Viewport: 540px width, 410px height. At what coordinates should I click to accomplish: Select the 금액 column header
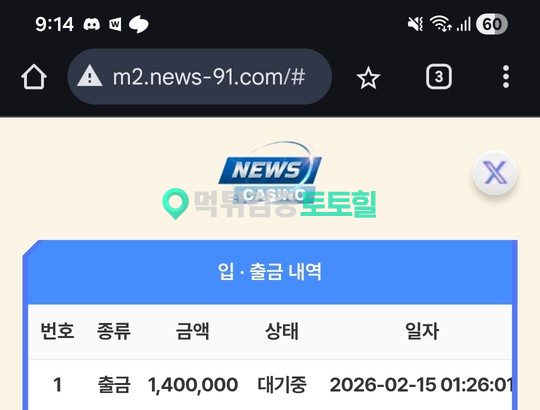(x=193, y=331)
